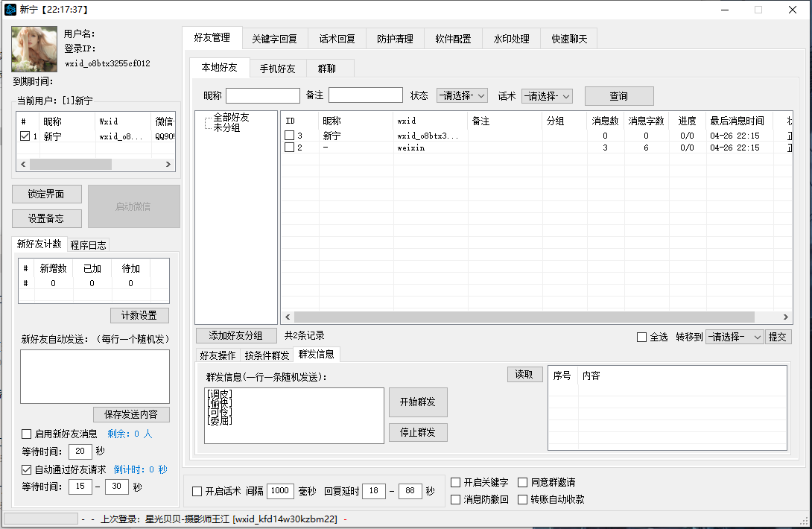Click the 设置备忘 button
Image resolution: width=812 pixels, height=529 pixels.
coord(47,218)
